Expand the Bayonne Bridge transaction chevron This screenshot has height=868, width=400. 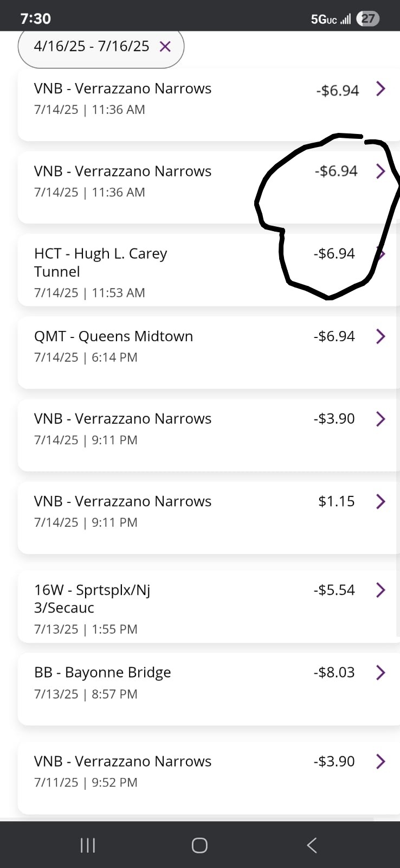(x=380, y=673)
